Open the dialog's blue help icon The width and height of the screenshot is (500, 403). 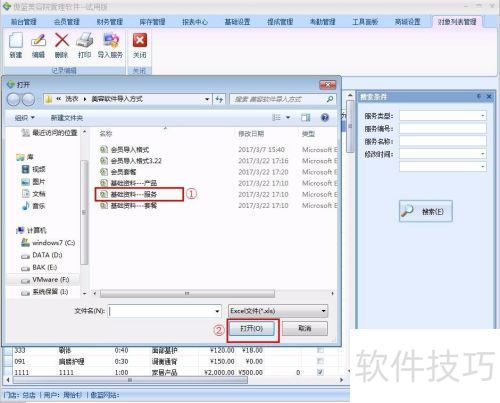(325, 117)
